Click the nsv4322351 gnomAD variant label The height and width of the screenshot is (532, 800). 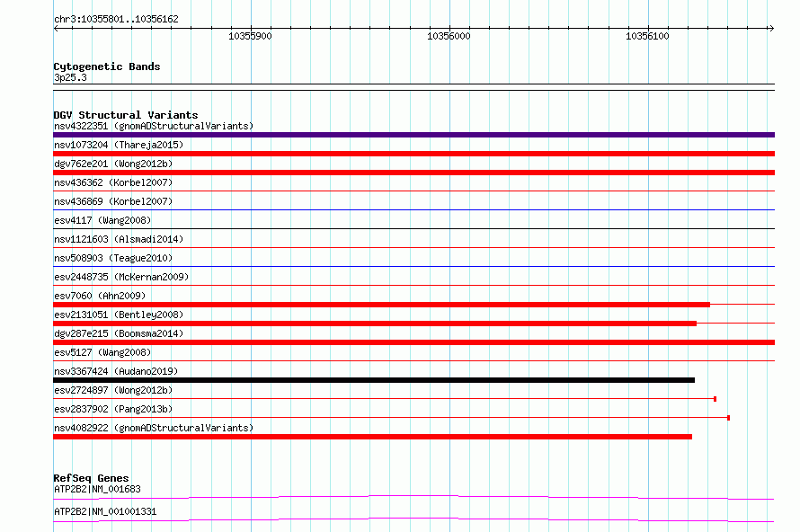pos(154,126)
